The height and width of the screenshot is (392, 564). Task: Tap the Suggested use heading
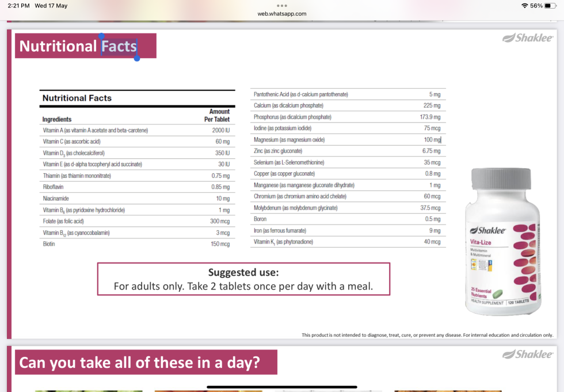tap(243, 272)
